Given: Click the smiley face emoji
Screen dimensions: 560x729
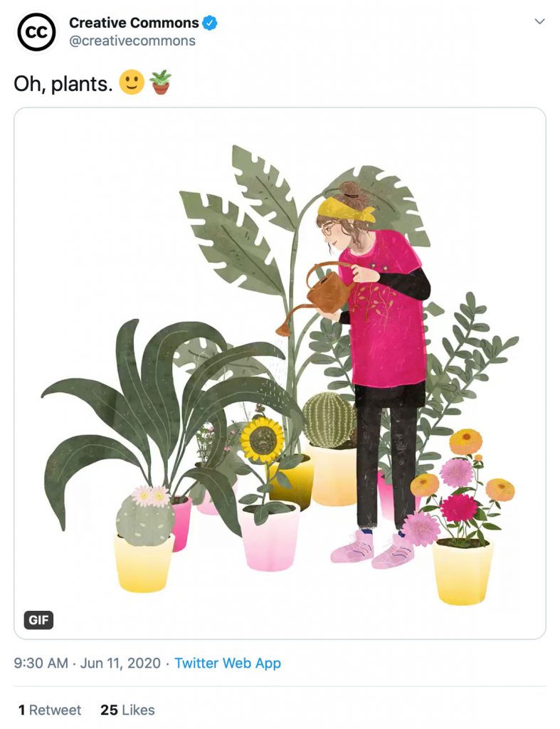Looking at the screenshot, I should (132, 83).
